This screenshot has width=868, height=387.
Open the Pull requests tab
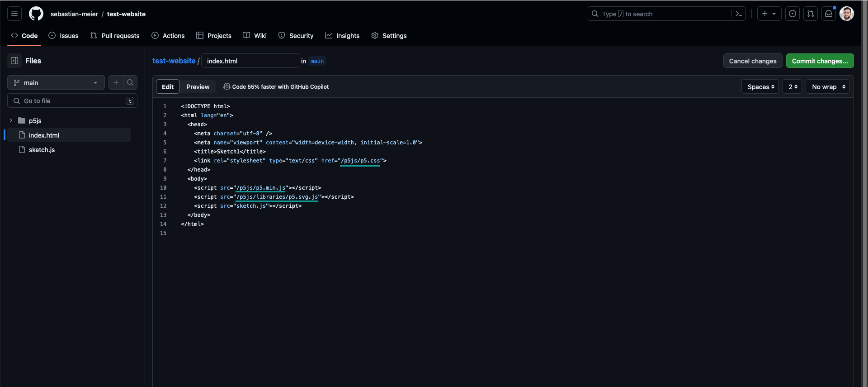115,35
